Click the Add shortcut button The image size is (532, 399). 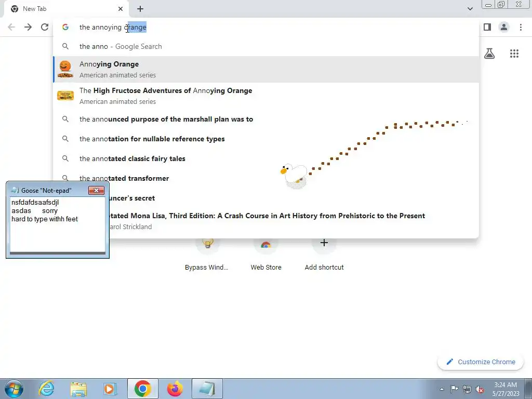click(324, 255)
